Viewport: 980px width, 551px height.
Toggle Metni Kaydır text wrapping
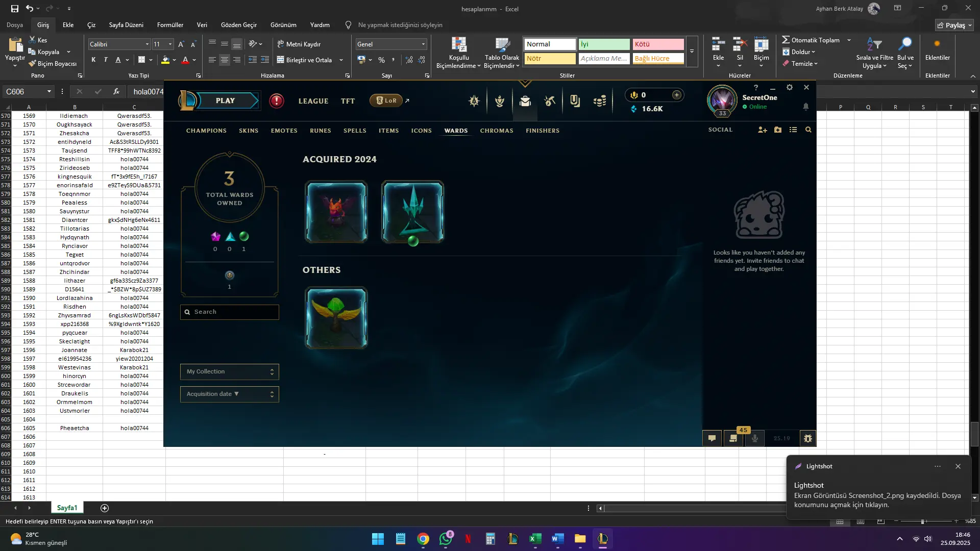coord(299,44)
